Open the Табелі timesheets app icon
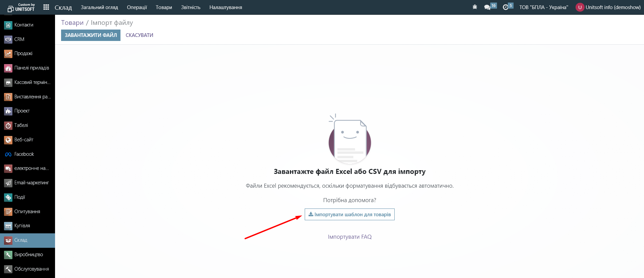The height and width of the screenshot is (278, 644). coord(8,126)
